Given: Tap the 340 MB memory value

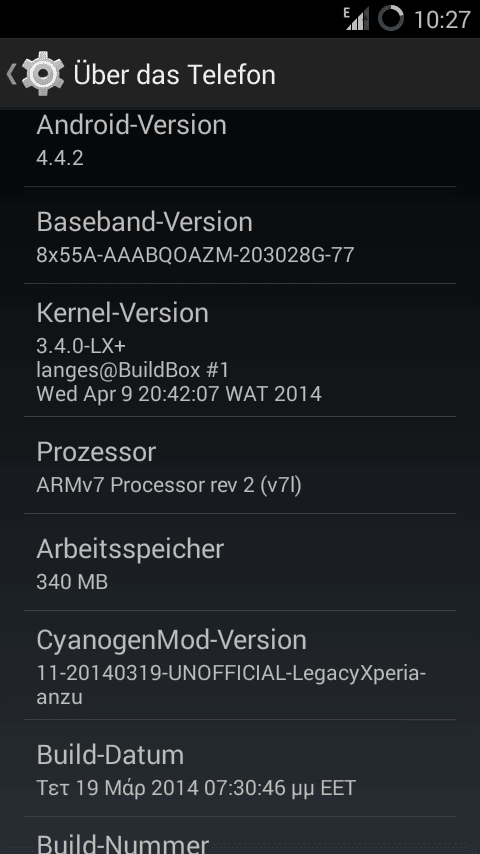Looking at the screenshot, I should point(72,582).
